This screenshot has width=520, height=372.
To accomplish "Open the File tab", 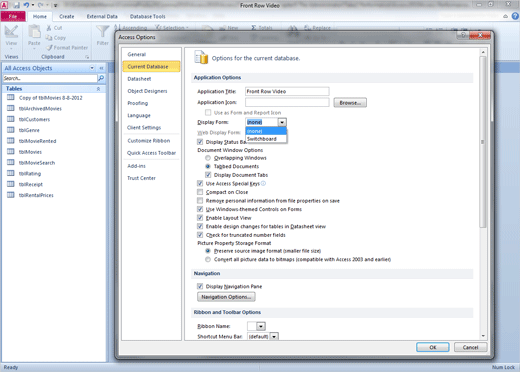I will pos(13,16).
